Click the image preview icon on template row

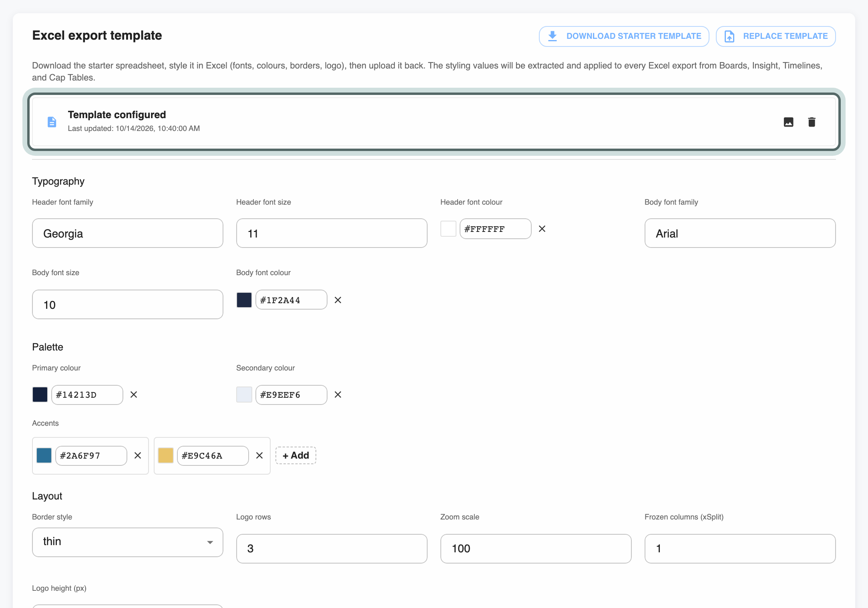pyautogui.click(x=788, y=122)
